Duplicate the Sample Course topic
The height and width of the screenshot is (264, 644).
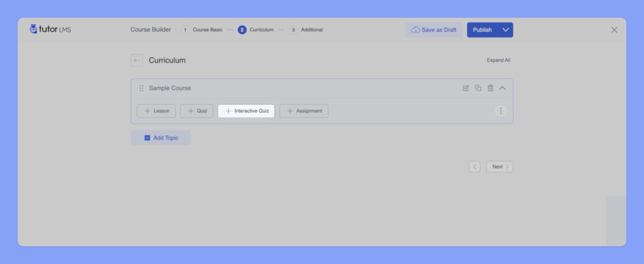click(478, 88)
